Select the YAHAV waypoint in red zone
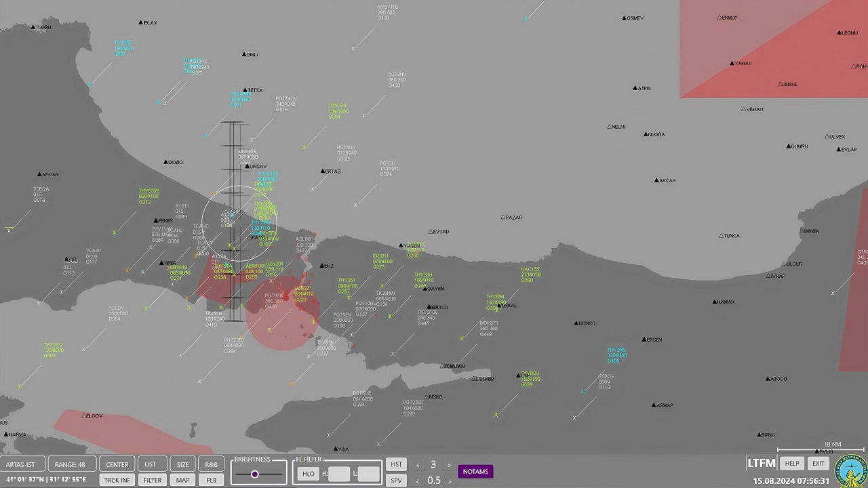The height and width of the screenshot is (488, 868). coord(732,64)
